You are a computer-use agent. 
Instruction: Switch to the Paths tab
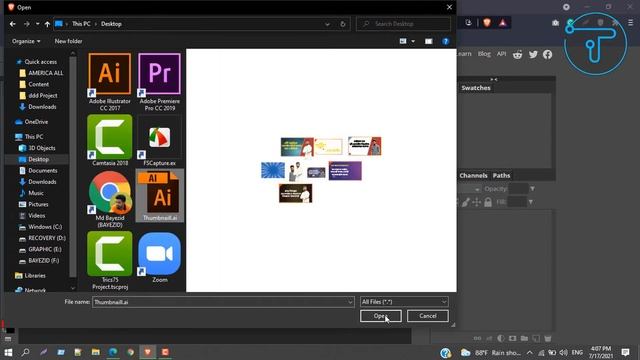(x=501, y=176)
